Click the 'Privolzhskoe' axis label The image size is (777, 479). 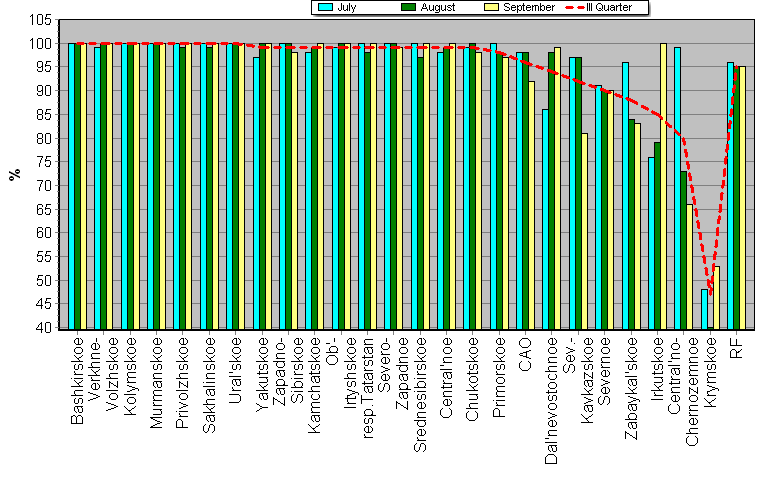click(183, 382)
